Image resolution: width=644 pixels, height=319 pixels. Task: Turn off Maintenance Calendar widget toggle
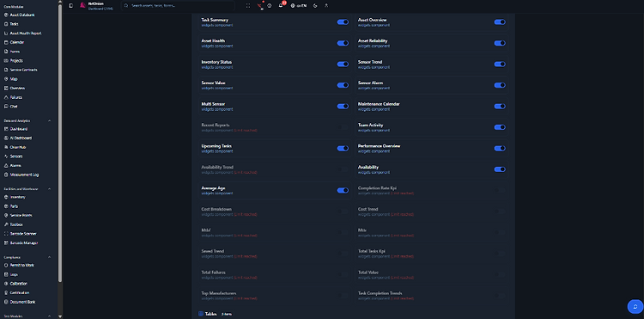(500, 106)
